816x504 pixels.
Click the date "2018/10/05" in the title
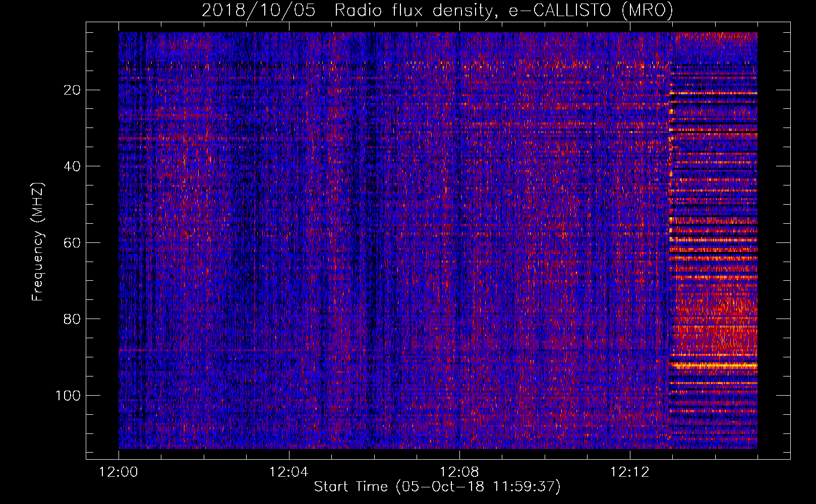[x=259, y=10]
